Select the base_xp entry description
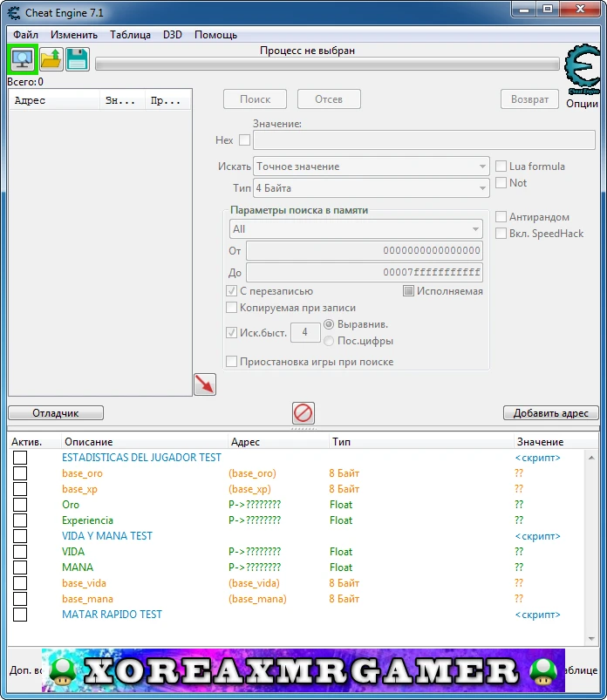 (79, 489)
